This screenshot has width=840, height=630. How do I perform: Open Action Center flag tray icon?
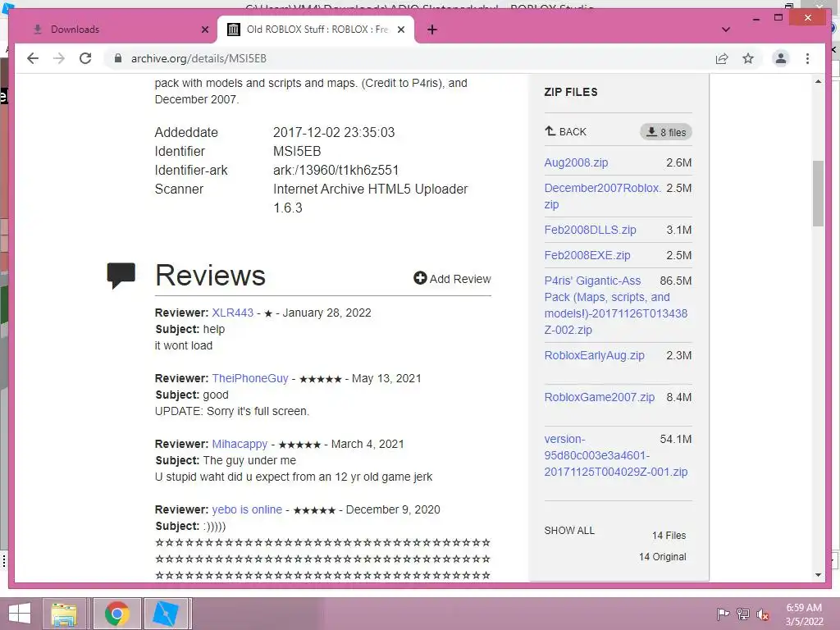click(x=723, y=614)
